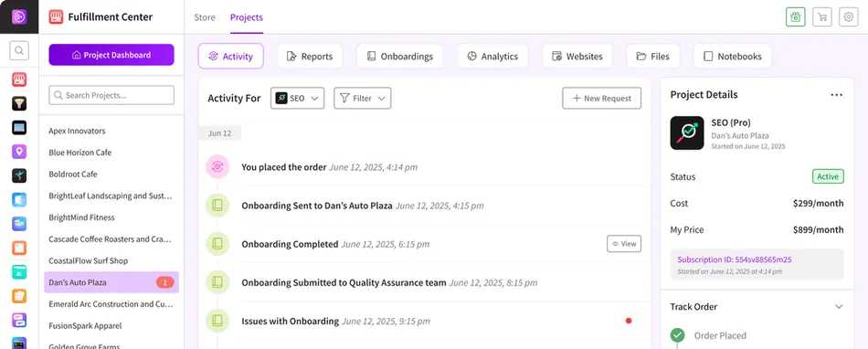
Task: Select the Activity tab
Action: pos(231,57)
